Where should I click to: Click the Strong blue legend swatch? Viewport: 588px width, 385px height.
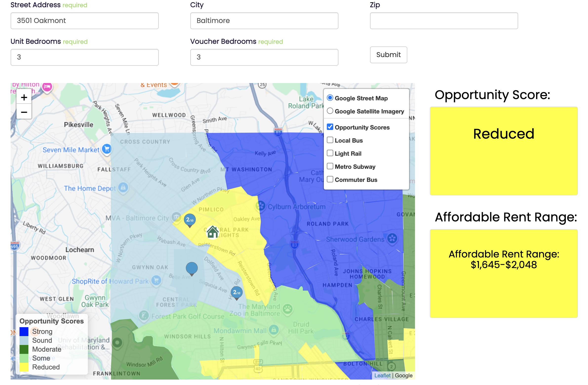click(24, 332)
